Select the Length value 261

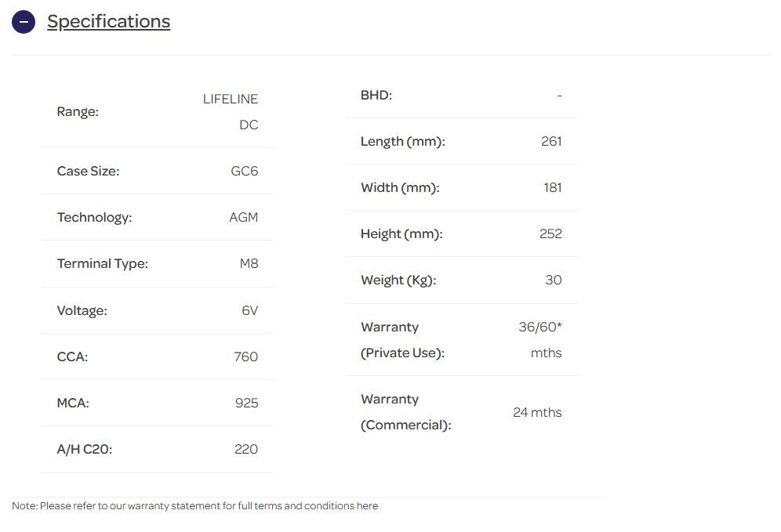[x=551, y=142]
